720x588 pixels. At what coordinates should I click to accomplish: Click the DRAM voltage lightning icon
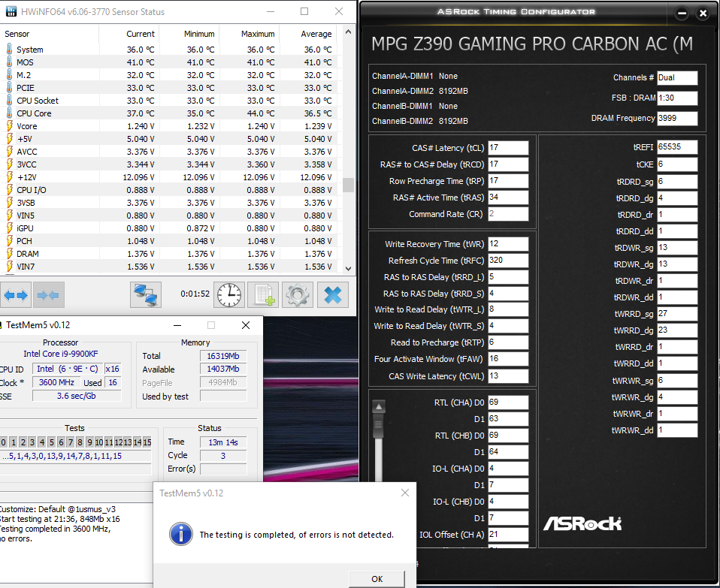click(x=9, y=253)
